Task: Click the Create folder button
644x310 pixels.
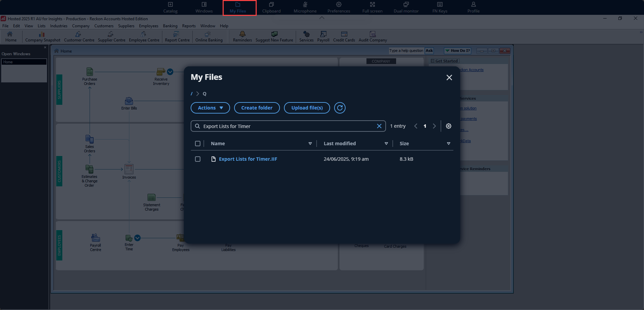Action: (257, 108)
